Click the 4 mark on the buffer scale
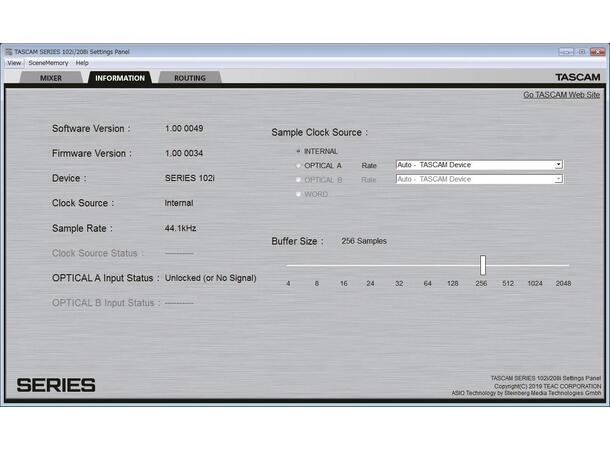The image size is (610, 450). click(x=288, y=284)
